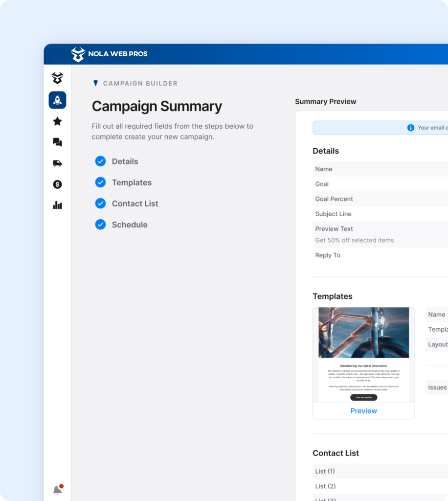The width and height of the screenshot is (448, 501).
Task: Click the 'Your email' info banner
Action: pyautogui.click(x=381, y=128)
